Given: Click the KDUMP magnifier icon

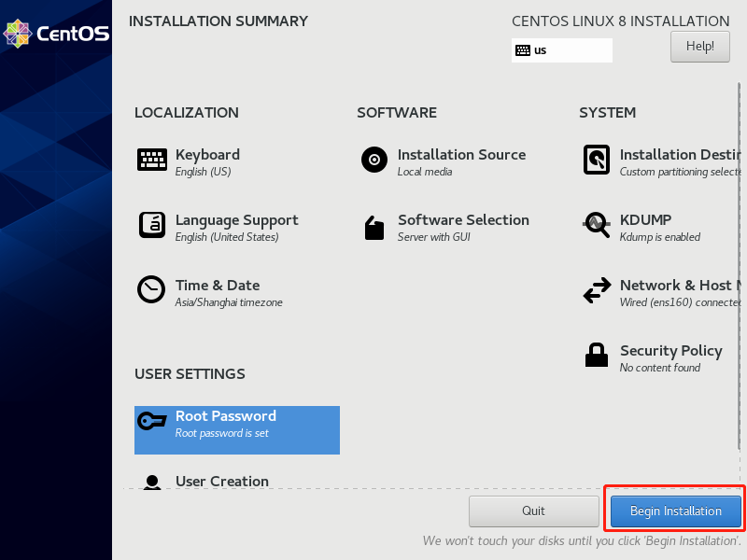Looking at the screenshot, I should point(597,224).
